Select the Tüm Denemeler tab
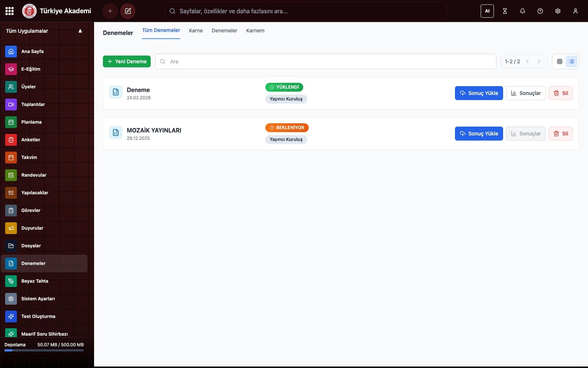 [161, 31]
